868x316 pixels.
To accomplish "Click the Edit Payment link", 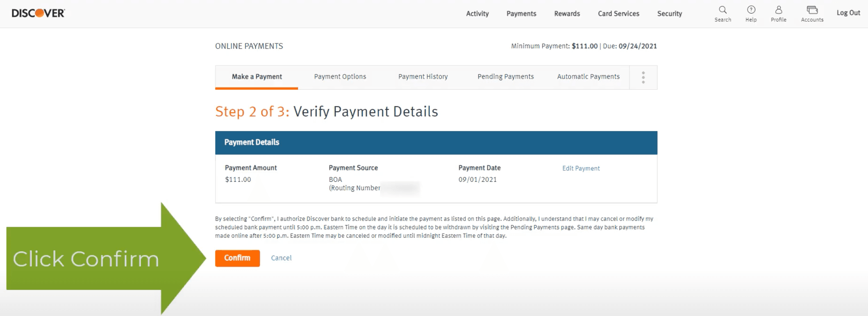I will pos(581,168).
